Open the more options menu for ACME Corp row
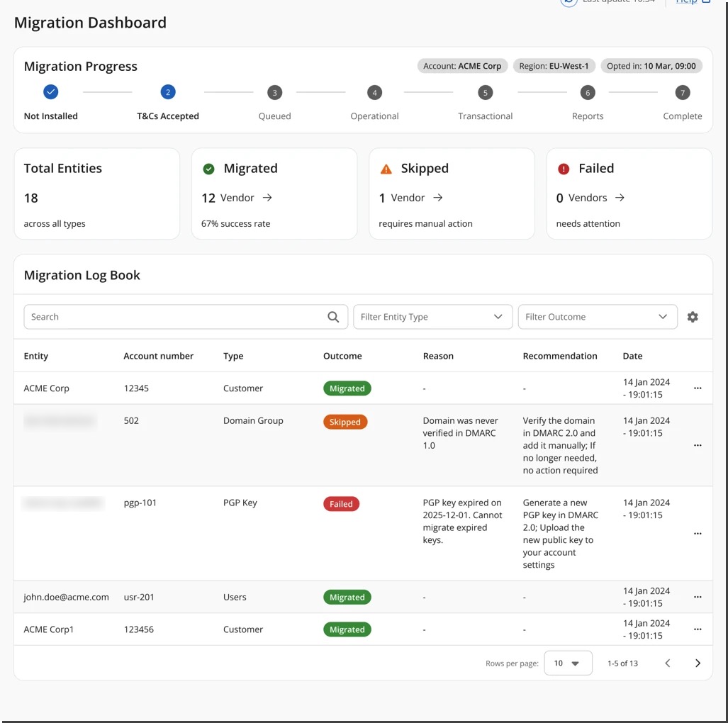728x723 pixels. (698, 388)
